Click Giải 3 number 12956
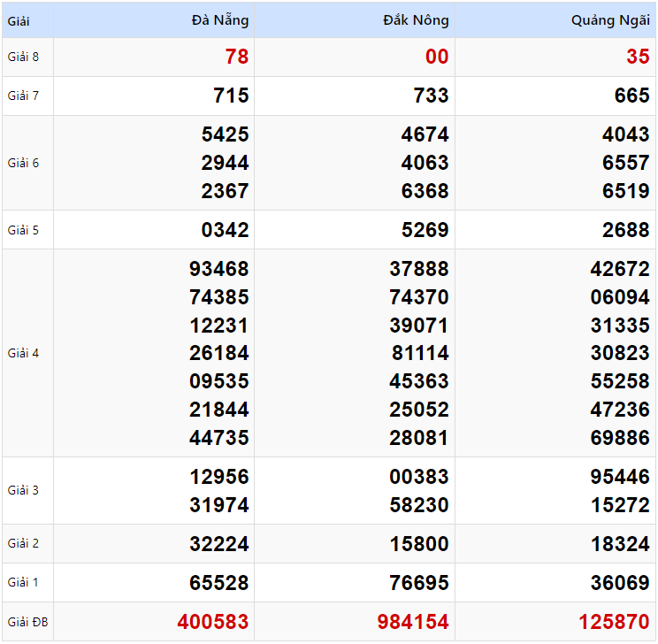This screenshot has height=644, width=658. pos(219,478)
